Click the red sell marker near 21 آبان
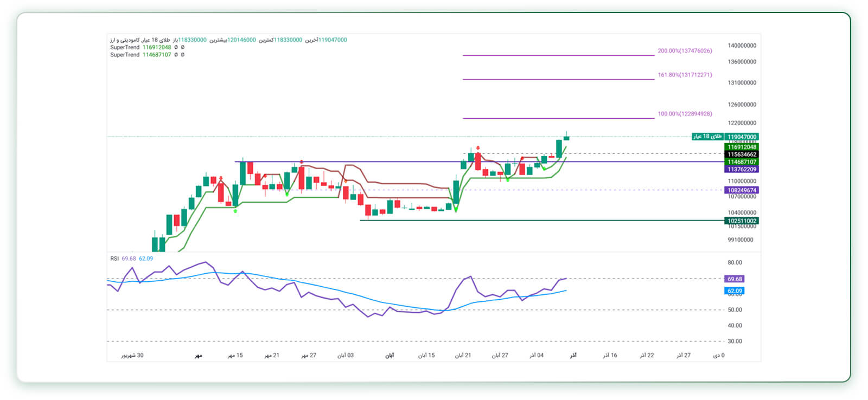The width and height of the screenshot is (868, 400). pos(477,147)
